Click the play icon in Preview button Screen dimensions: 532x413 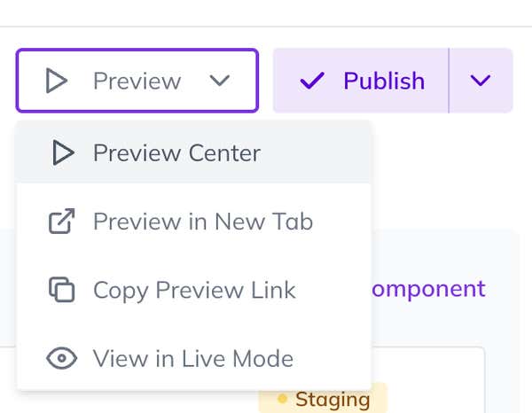[57, 82]
